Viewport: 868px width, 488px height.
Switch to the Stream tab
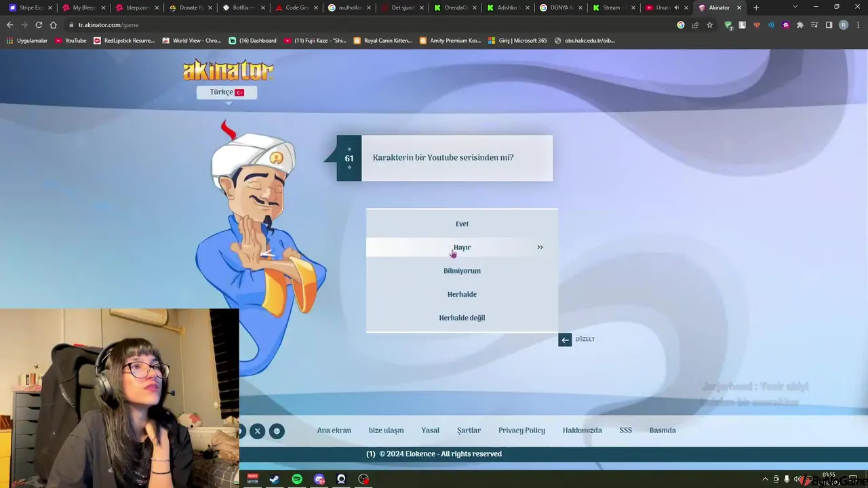612,7
